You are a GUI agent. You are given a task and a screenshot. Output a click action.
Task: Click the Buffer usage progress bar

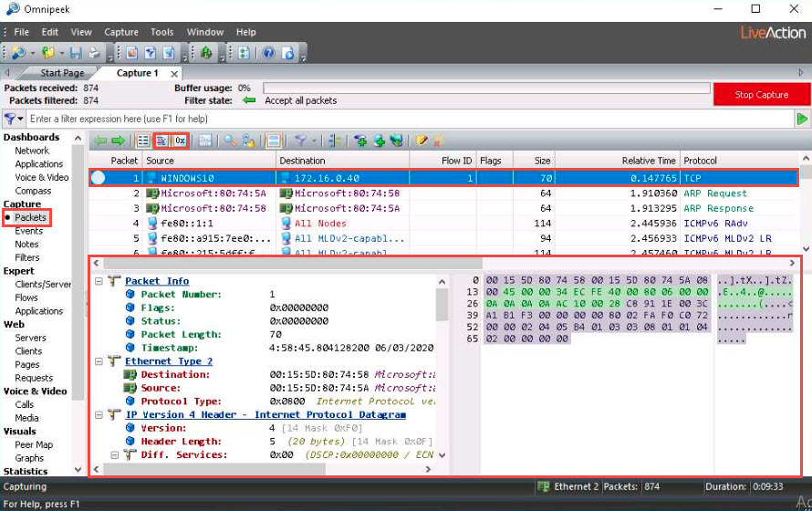pos(486,88)
